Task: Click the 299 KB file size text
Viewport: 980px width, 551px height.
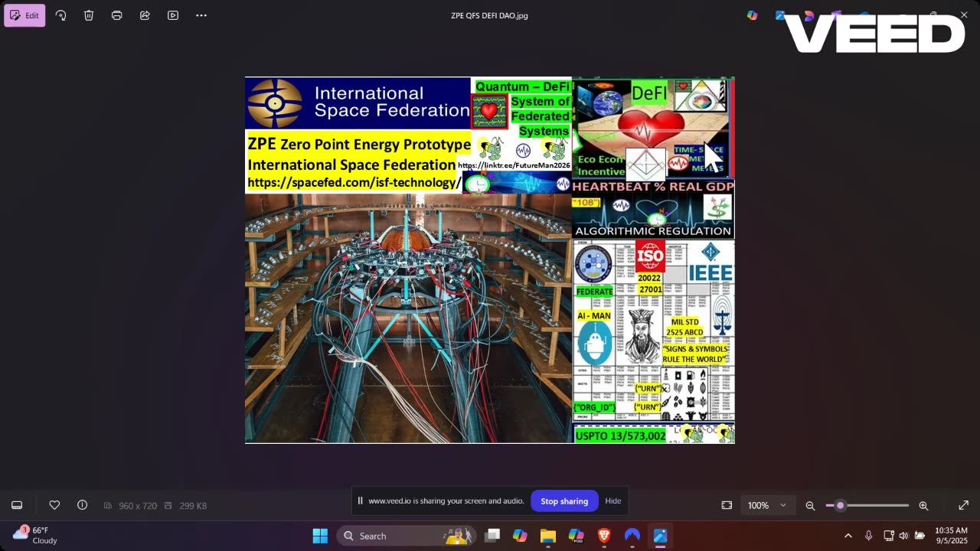Action: coord(193,506)
